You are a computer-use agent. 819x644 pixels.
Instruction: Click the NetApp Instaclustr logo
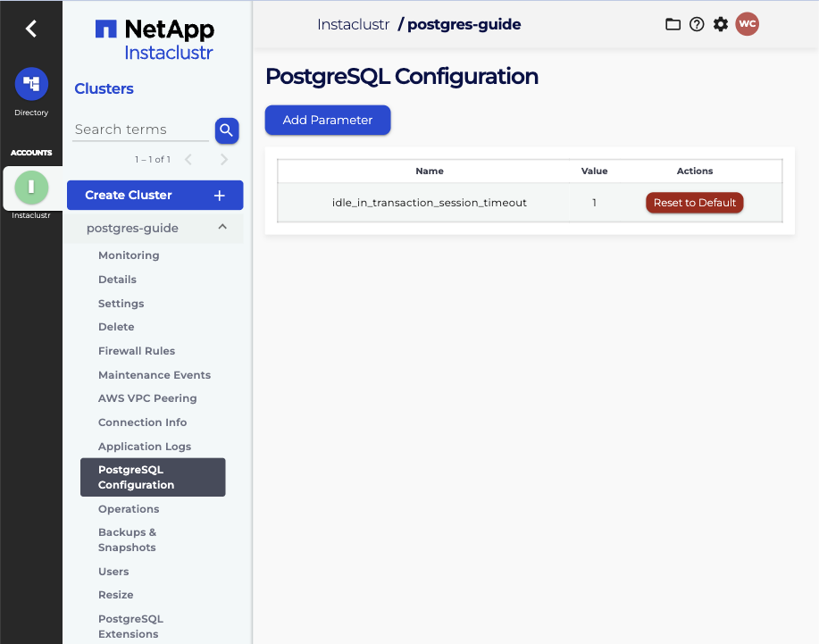click(x=155, y=40)
